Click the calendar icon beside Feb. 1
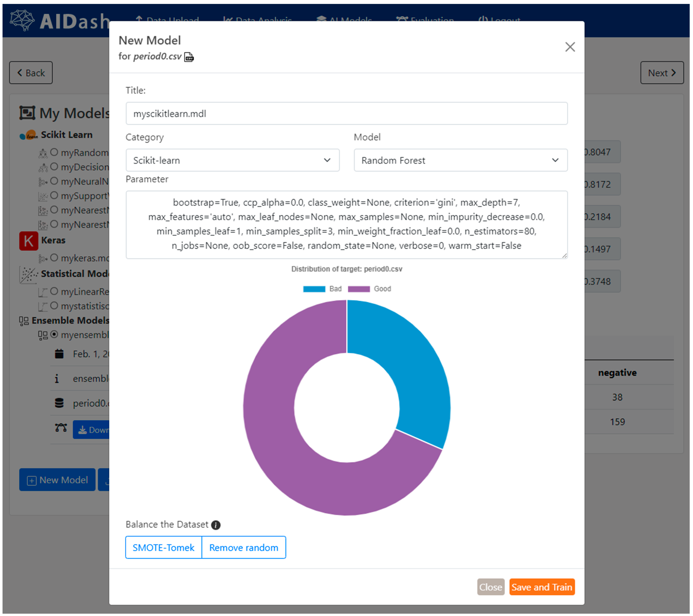The width and height of the screenshot is (693, 616). (x=59, y=354)
